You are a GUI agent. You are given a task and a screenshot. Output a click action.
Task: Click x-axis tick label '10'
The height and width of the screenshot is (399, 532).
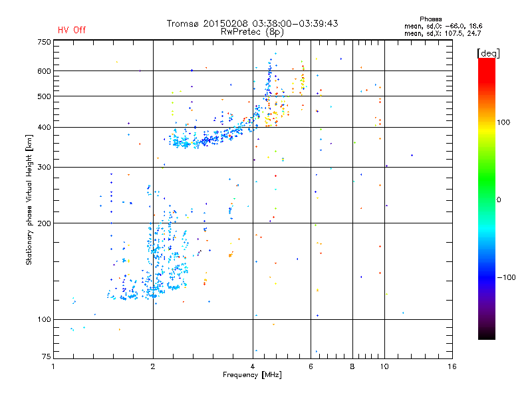[384, 366]
